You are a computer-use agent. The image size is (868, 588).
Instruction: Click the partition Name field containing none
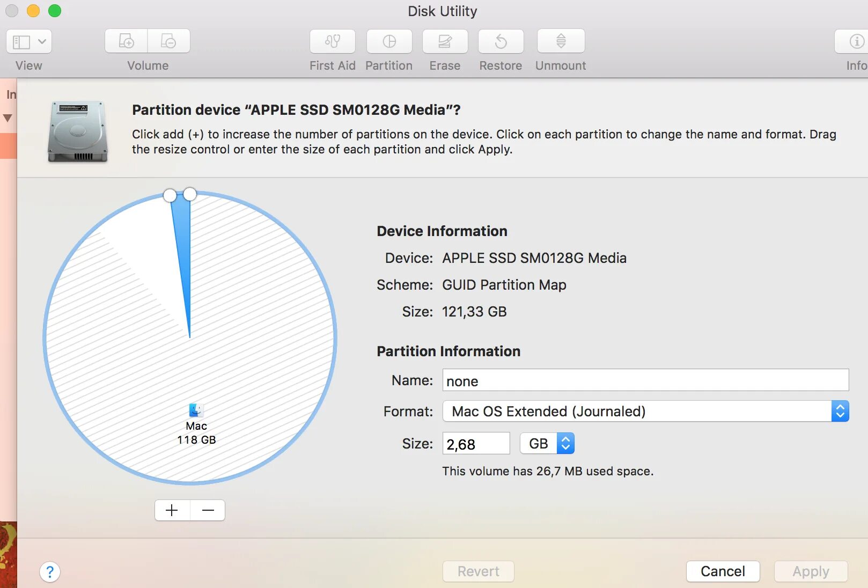[x=645, y=380]
